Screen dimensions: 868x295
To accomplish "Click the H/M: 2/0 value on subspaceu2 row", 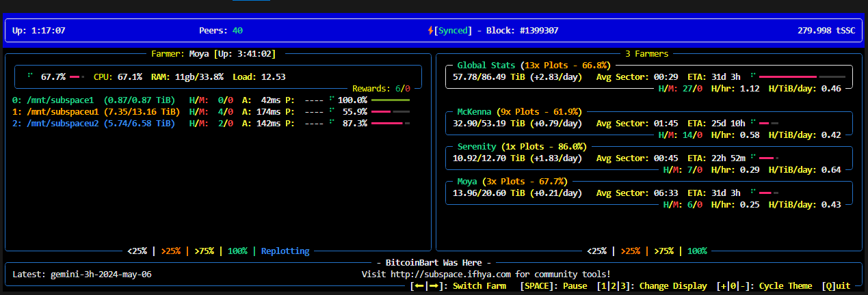I will pos(211,123).
